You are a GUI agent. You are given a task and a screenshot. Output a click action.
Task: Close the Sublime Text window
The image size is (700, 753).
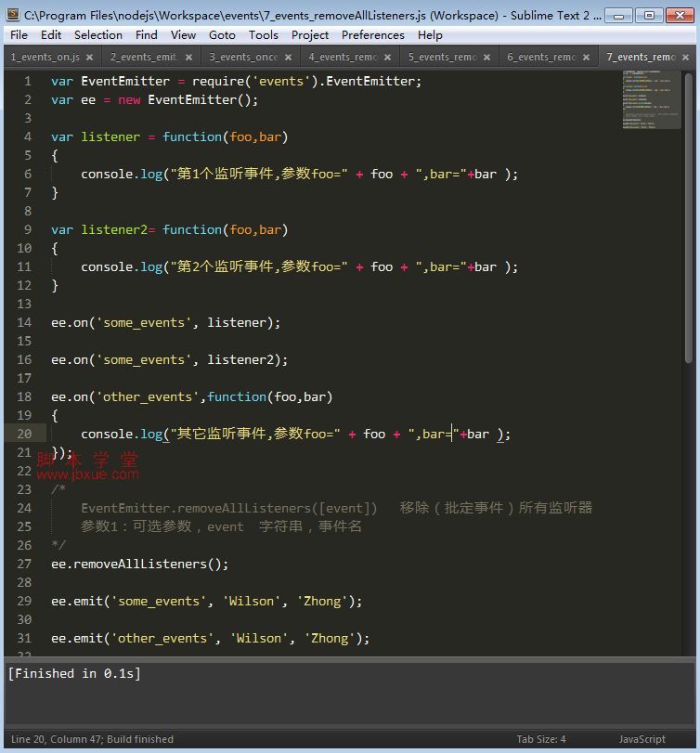680,16
